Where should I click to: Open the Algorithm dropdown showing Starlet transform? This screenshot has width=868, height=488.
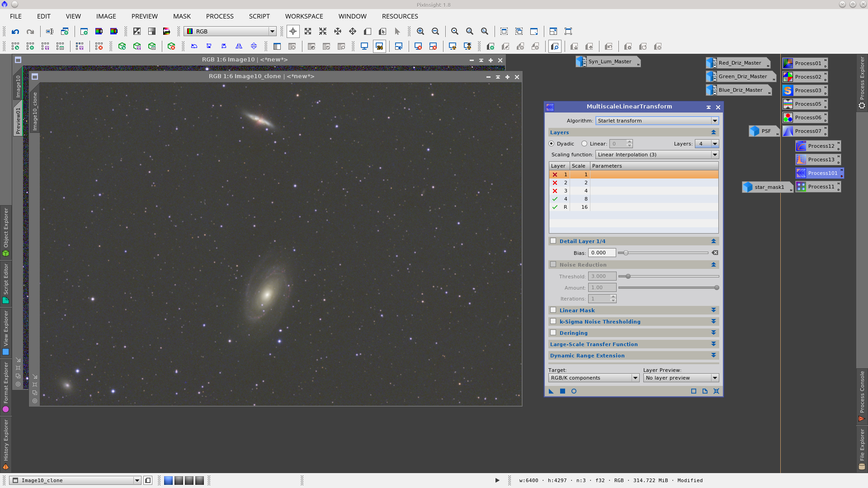click(656, 121)
